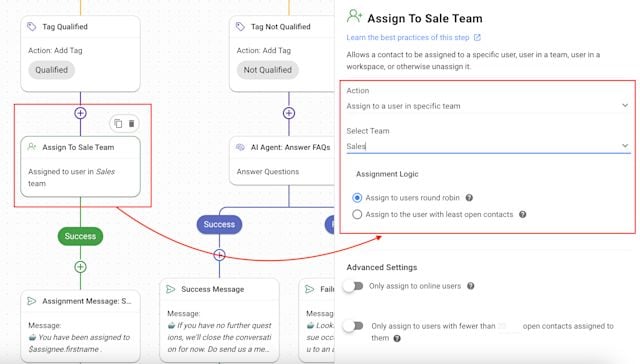640x364 pixels.
Task: Click the 'Answer Questions' text
Action: point(268,172)
